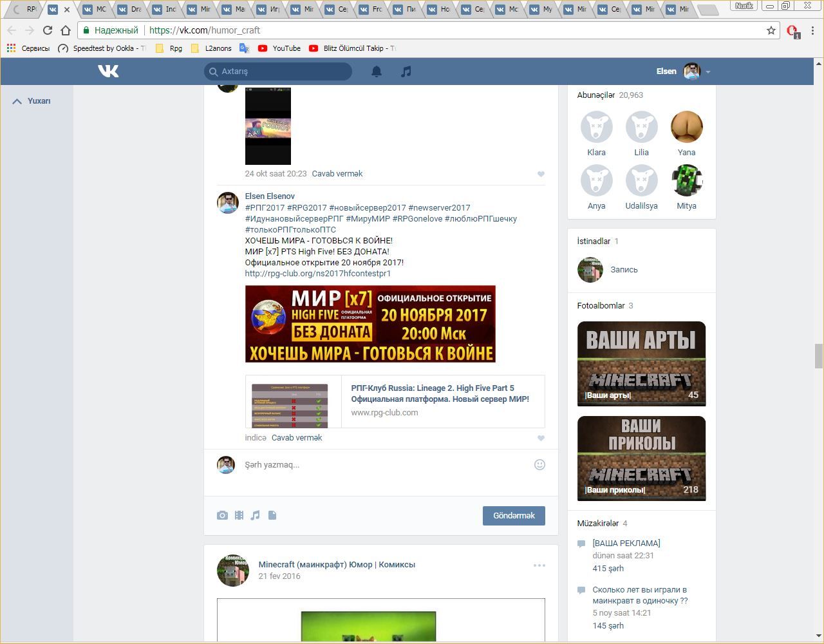Viewport: 824px width, 644px height.
Task: Open the Minecraft video thumbnail in comment
Action: [268, 126]
